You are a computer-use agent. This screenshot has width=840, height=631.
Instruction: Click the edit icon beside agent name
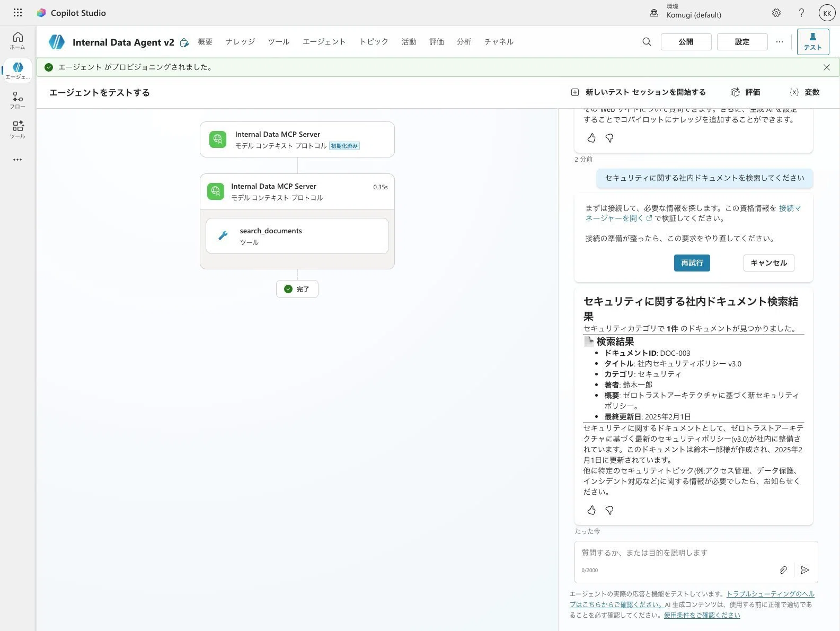[184, 42]
